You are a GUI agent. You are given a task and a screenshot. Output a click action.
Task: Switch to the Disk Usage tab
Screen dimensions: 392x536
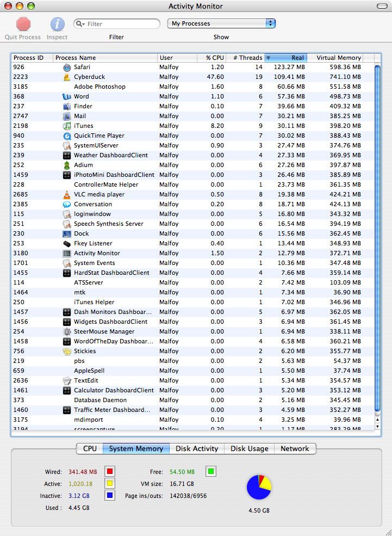[249, 448]
